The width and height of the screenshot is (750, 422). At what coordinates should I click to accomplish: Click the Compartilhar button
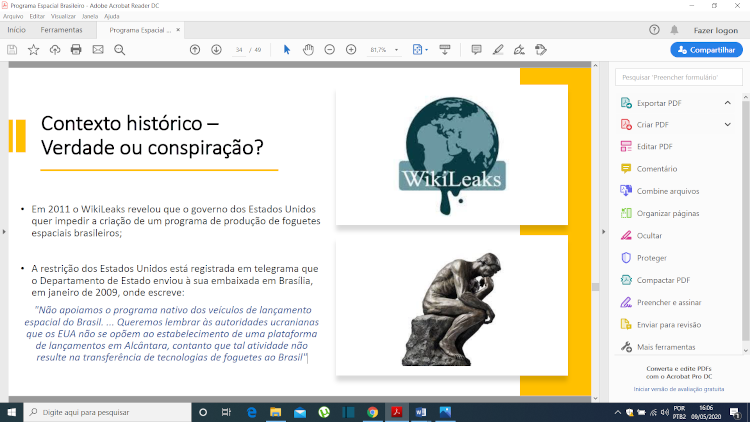[x=706, y=50]
